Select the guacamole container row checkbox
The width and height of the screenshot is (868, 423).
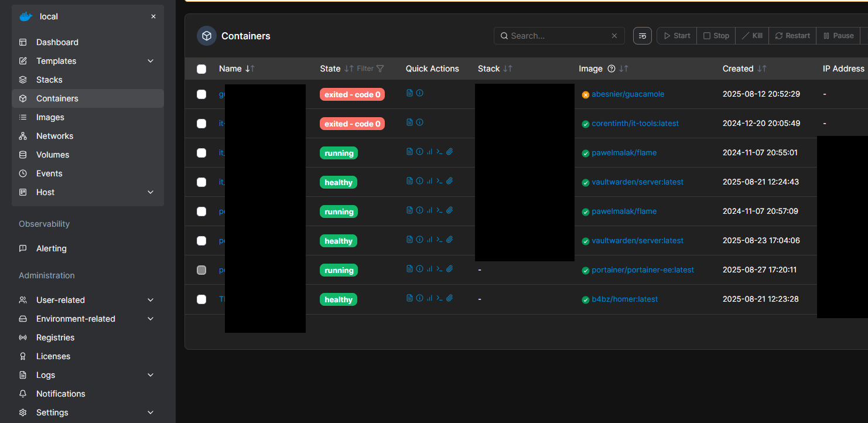pos(201,94)
